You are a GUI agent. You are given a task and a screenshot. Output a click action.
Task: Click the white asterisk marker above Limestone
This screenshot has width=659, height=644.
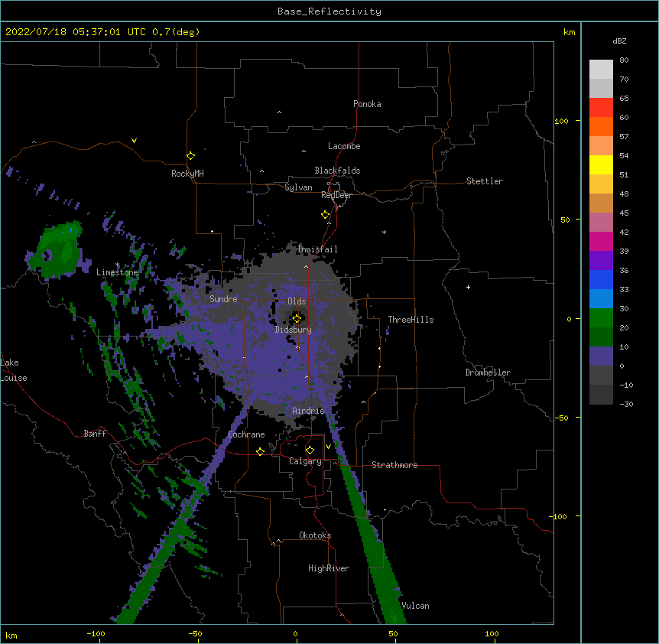117,265
